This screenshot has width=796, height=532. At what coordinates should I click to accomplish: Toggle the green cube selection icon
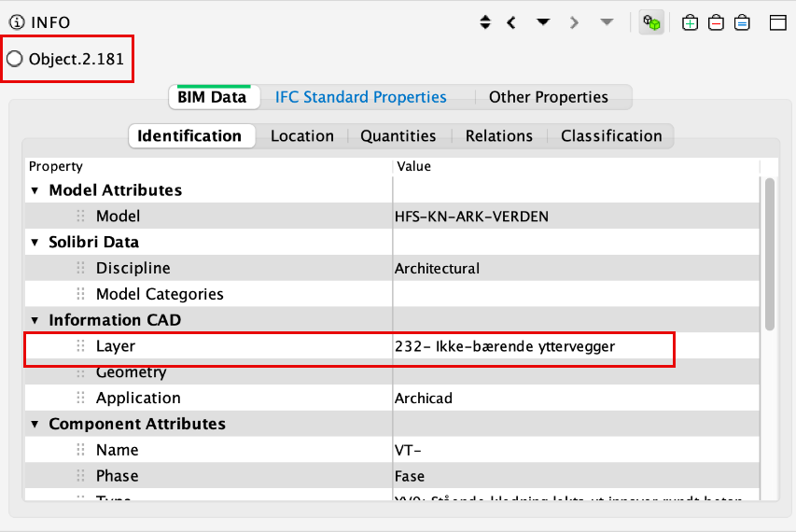coord(651,22)
